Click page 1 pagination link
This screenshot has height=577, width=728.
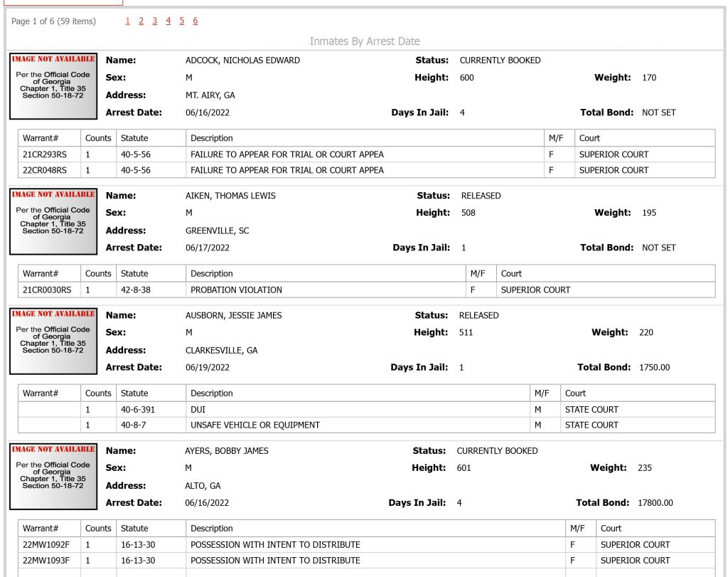pyautogui.click(x=128, y=21)
